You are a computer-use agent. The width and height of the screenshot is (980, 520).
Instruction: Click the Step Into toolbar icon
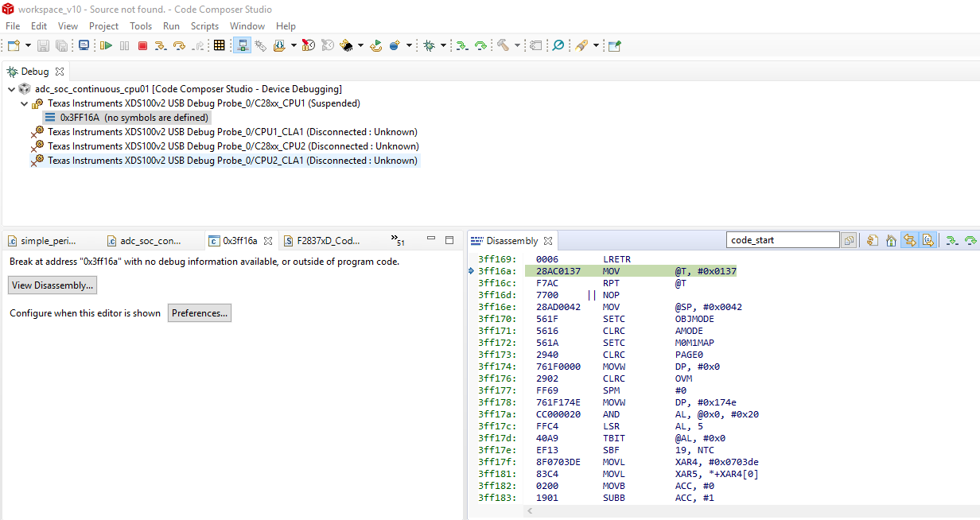coord(161,46)
